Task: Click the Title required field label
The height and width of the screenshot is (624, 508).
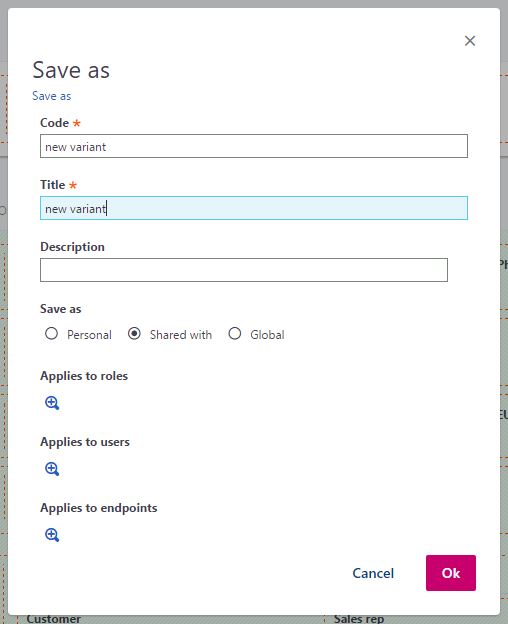Action: point(53,185)
